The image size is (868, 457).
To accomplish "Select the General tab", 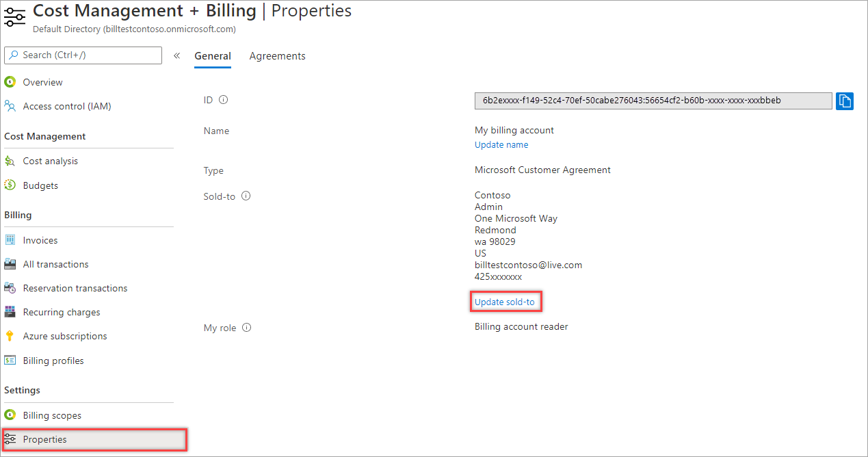I will (213, 55).
